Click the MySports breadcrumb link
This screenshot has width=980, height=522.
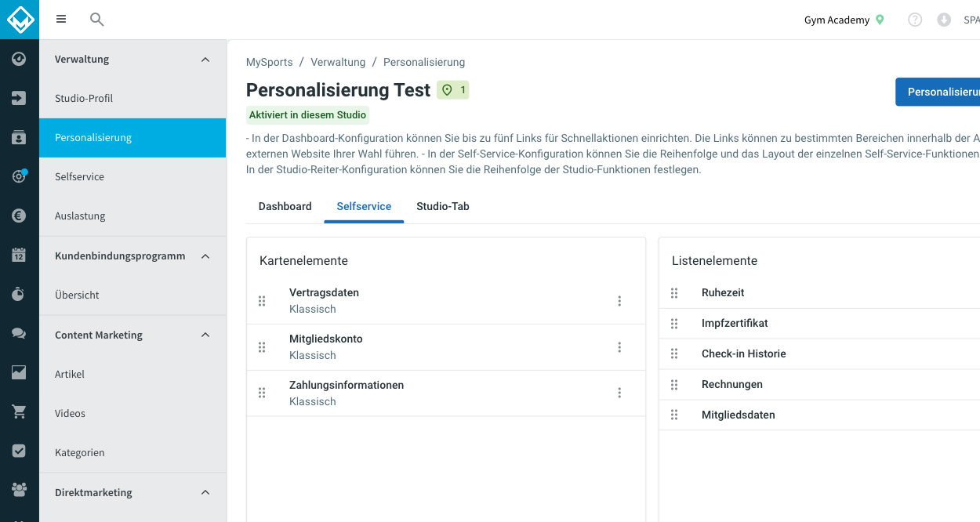[270, 62]
